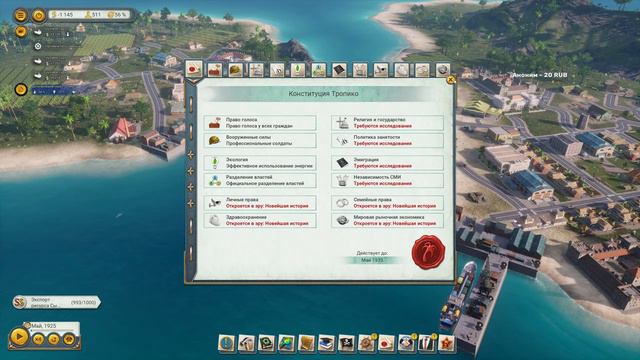Image resolution: width=640 pixels, height=360 pixels.
Task: Click the gold button left of the first ship row
Action: click(x=21, y=31)
